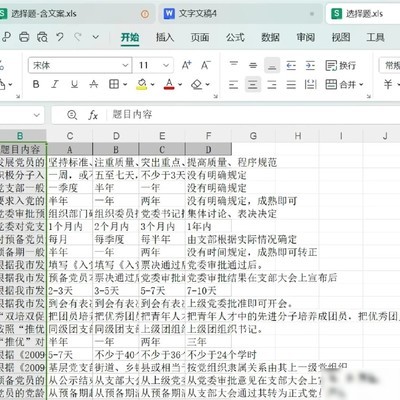Open the 工具 ribbon tab
Viewport: 400px width, 400px height.
click(x=376, y=37)
